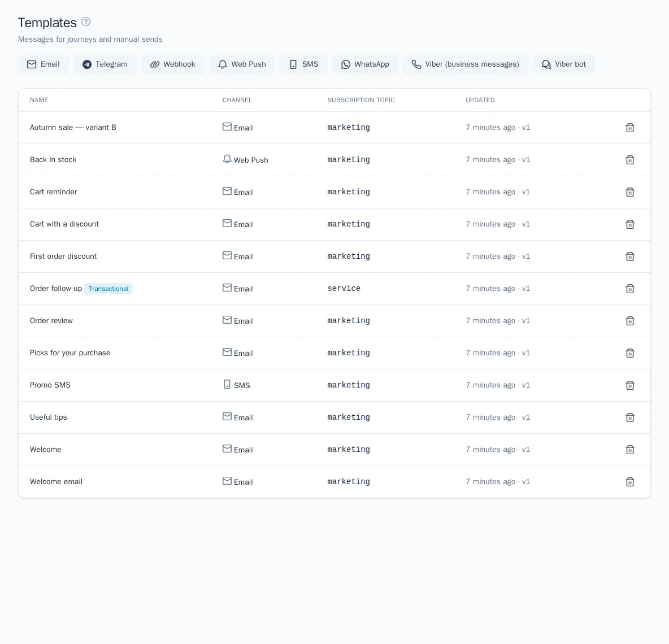Click the SUBSCRIPTION TOPIC column header
This screenshot has width=669, height=644.
[361, 100]
